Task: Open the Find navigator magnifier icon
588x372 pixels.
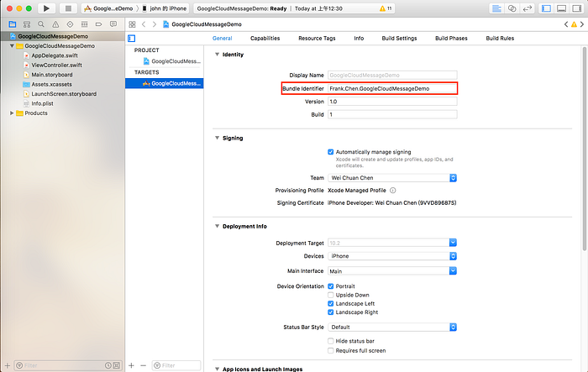Action: 41,24
